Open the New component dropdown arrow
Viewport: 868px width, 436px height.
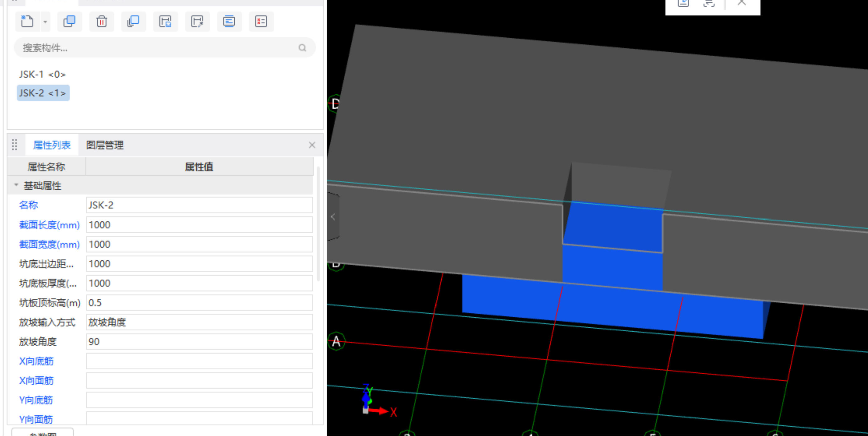(45, 22)
